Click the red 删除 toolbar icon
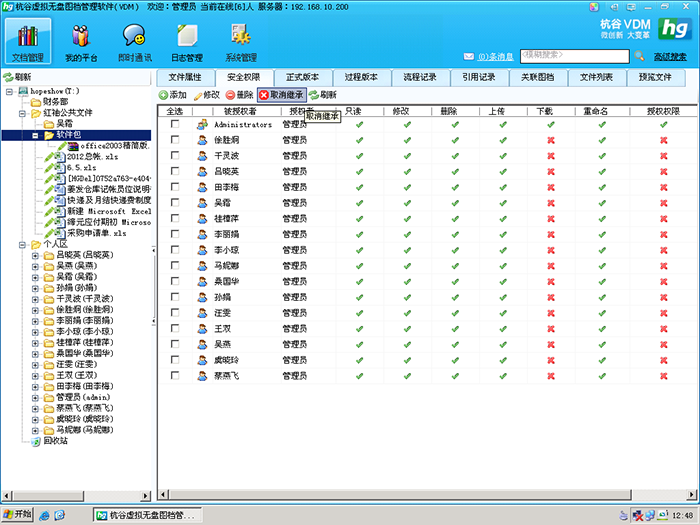The image size is (700, 525). [230, 95]
